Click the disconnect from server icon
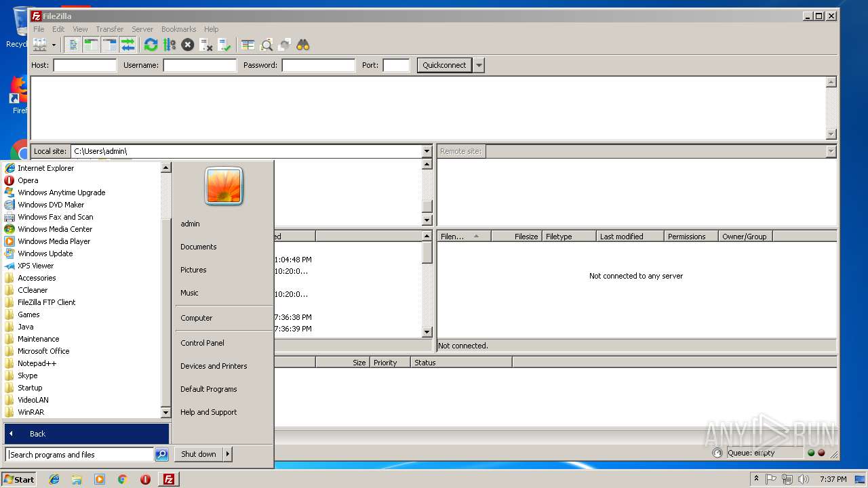Viewport: 868px width, 488px height. (206, 45)
